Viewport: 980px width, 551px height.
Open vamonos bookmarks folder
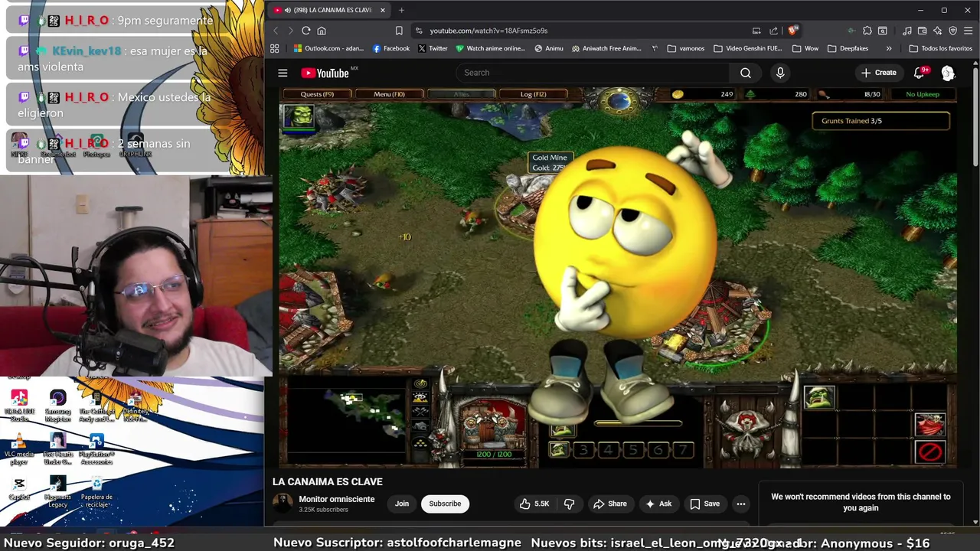[x=686, y=48]
